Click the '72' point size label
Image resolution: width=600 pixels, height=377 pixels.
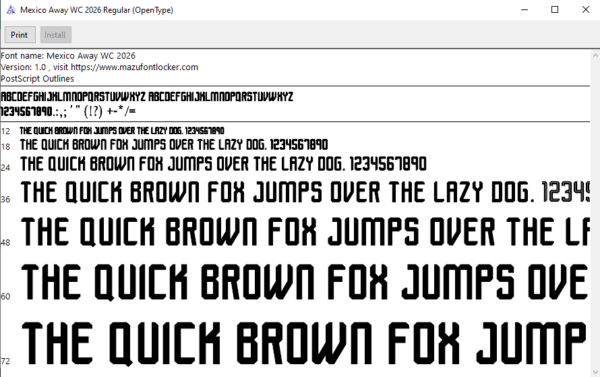point(5,361)
